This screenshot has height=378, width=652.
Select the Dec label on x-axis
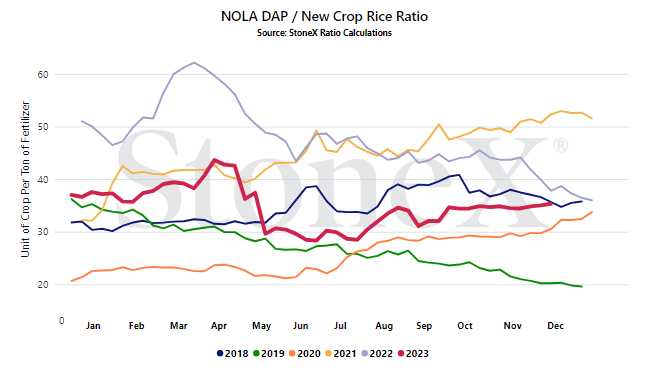pyautogui.click(x=556, y=326)
